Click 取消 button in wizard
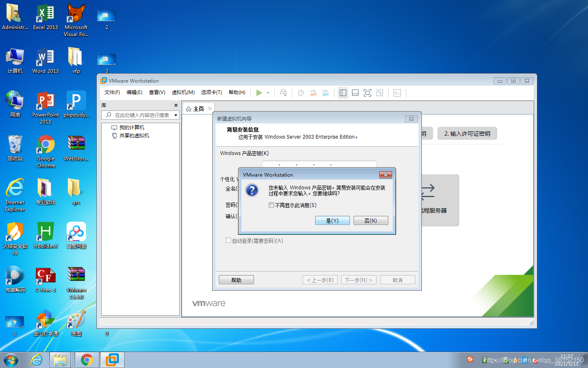The height and width of the screenshot is (368, 588). click(398, 280)
